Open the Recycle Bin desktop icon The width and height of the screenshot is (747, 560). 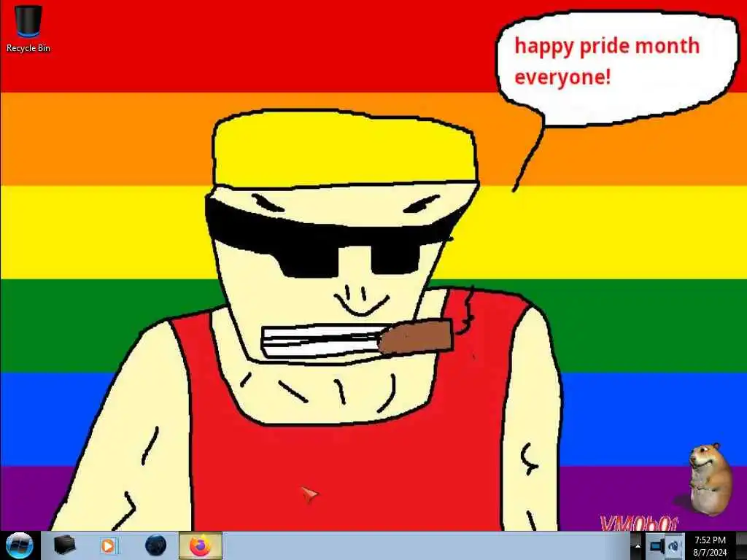[x=28, y=28]
